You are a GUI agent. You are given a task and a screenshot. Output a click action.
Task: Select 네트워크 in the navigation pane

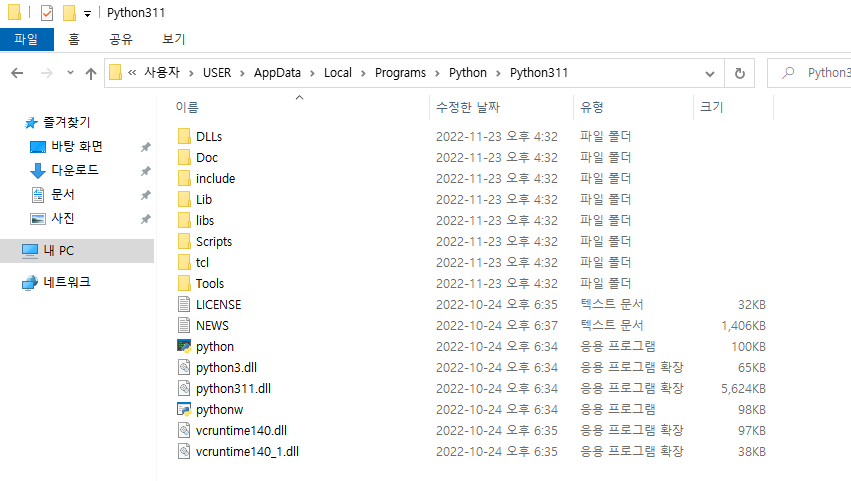pos(67,282)
